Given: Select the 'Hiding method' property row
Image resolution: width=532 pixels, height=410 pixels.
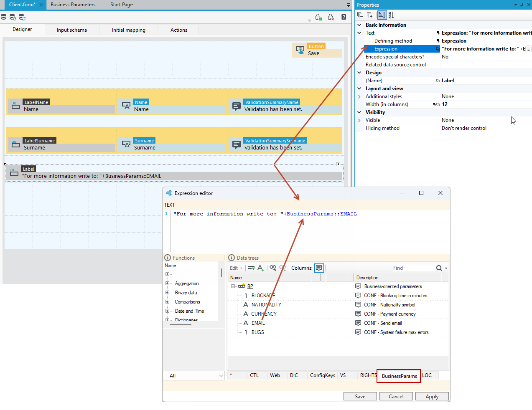Looking at the screenshot, I should tap(443, 128).
